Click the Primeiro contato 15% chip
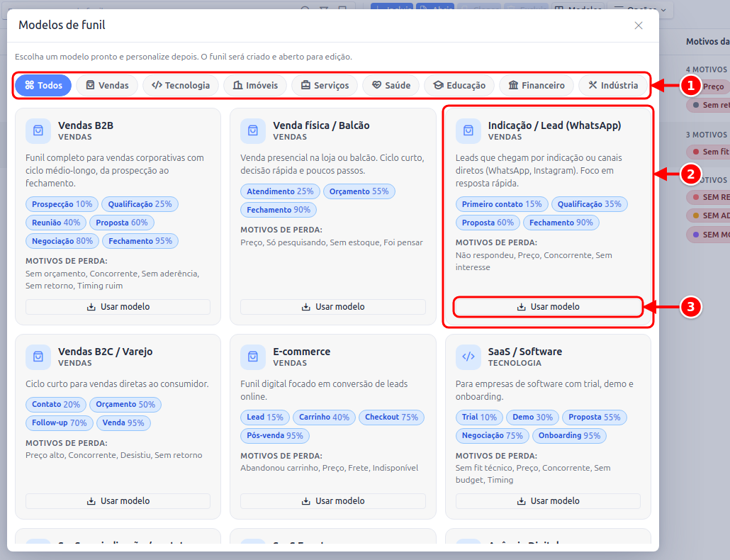This screenshot has height=560, width=730. point(502,204)
